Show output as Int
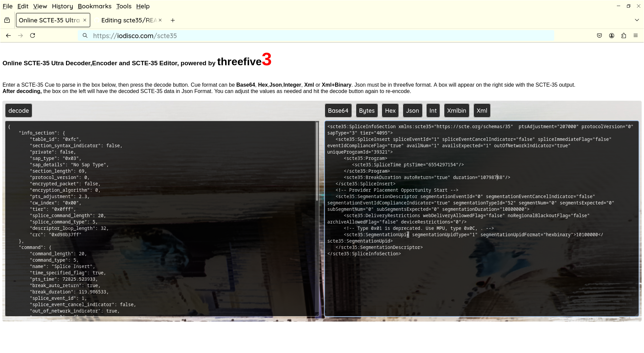644x353 pixels. [433, 111]
